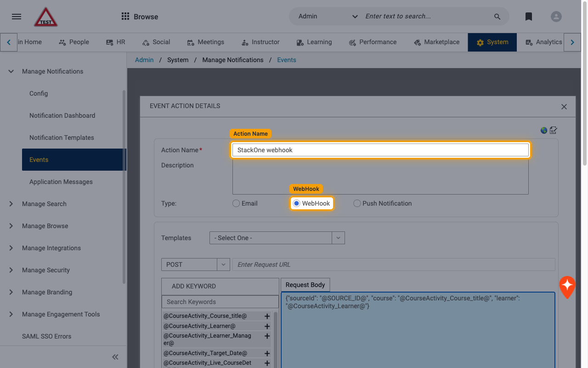Switch to the Performance tab

(373, 42)
